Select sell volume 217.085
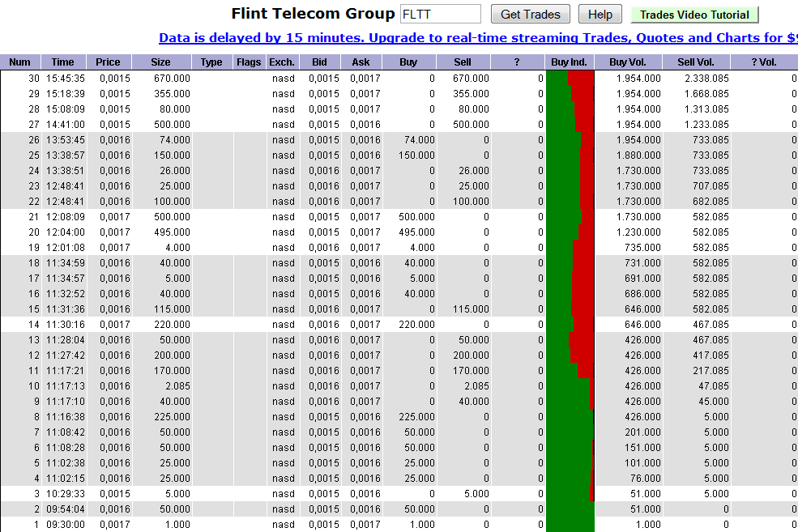Image resolution: width=798 pixels, height=532 pixels. point(711,371)
